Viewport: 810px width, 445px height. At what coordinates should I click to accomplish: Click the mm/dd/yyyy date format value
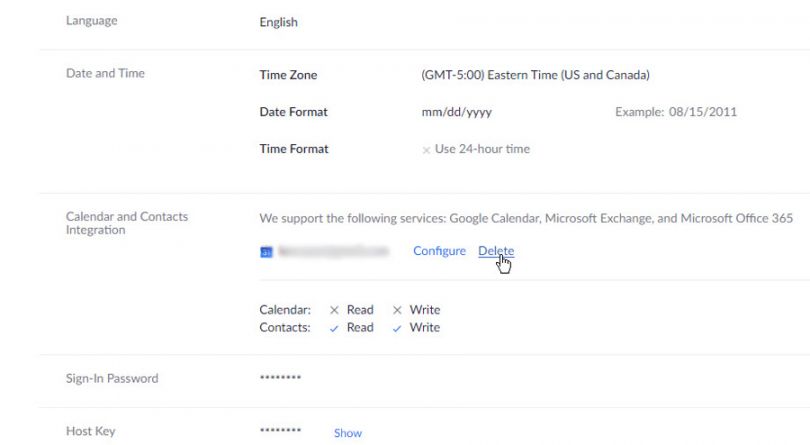457,112
